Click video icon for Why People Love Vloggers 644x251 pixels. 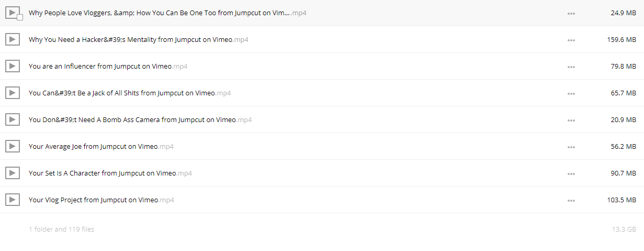click(x=12, y=12)
